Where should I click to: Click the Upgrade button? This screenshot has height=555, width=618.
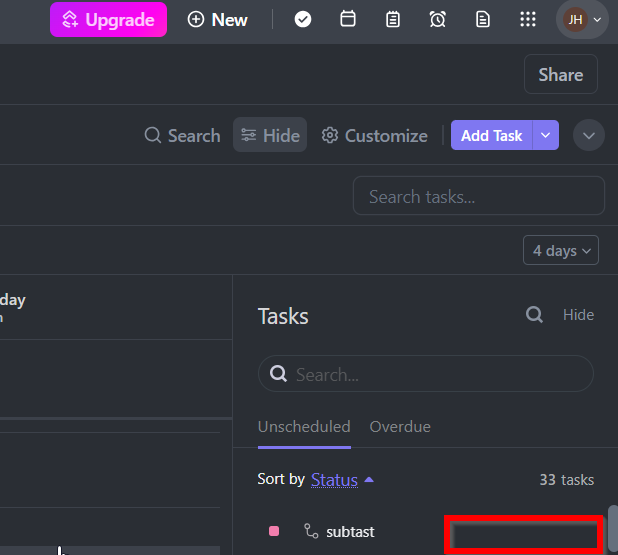point(108,19)
